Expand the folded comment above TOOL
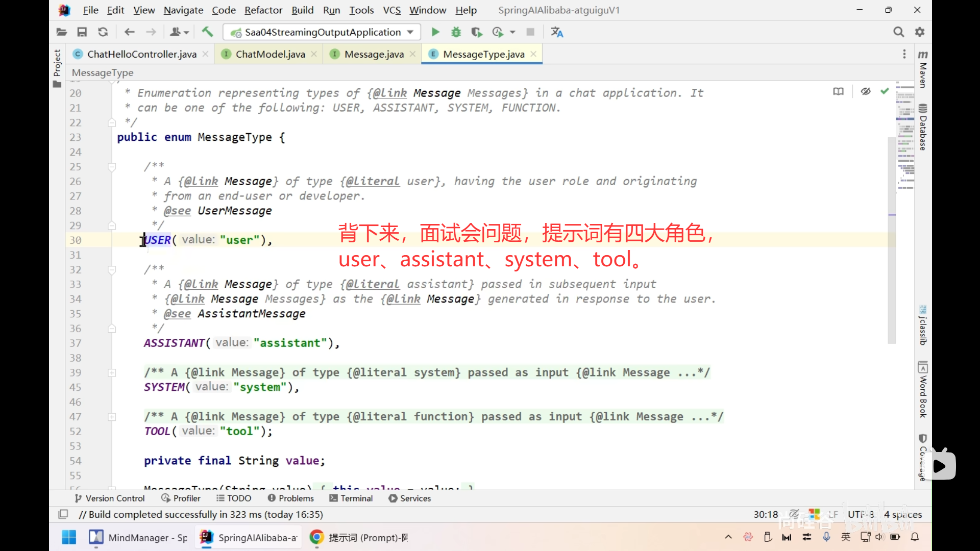Image resolution: width=980 pixels, height=551 pixels. [112, 417]
